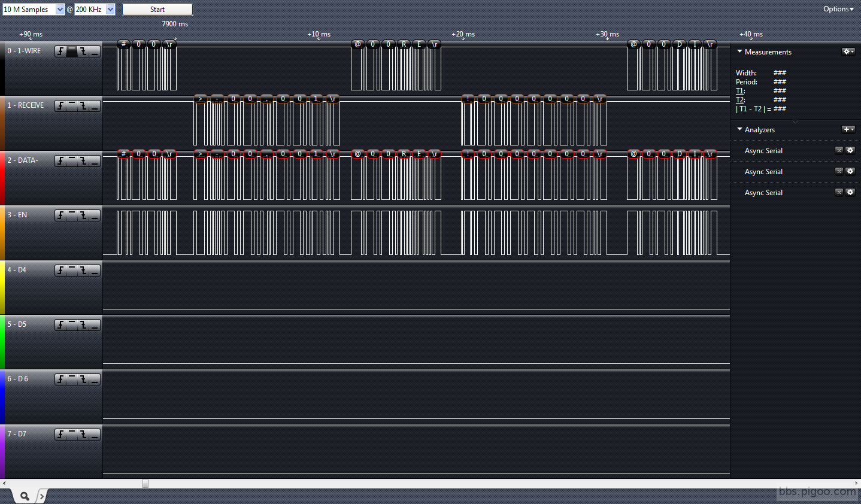
Task: Set rising edge trigger on 0 - 1-WIRE
Action: click(60, 51)
